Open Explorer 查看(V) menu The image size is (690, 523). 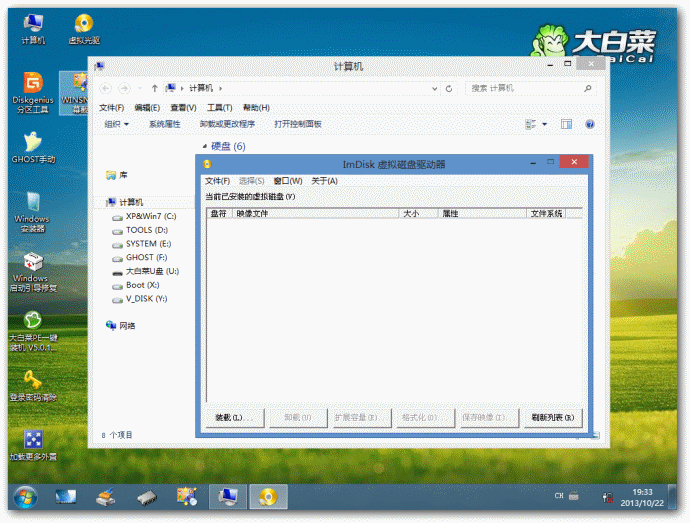point(184,108)
